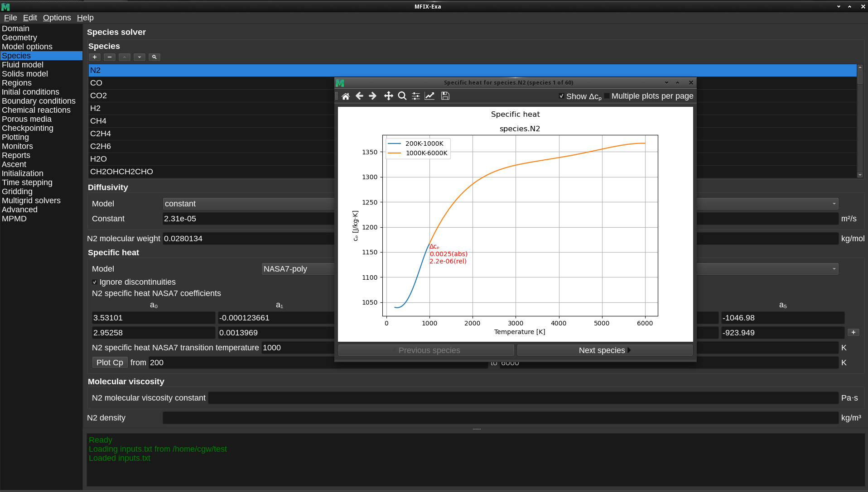Open the Options menu
Image resolution: width=868 pixels, height=492 pixels.
57,18
